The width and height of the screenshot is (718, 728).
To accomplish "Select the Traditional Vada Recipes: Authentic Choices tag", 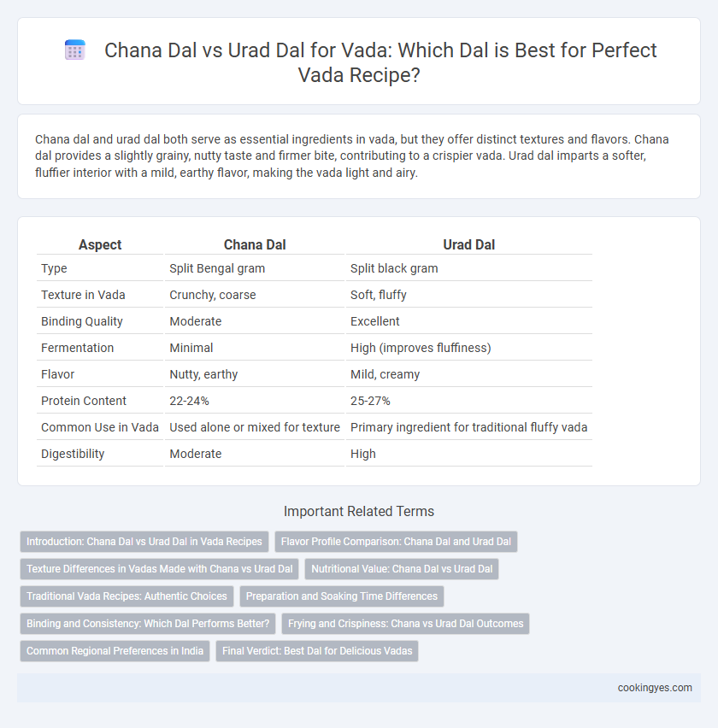I will [127, 596].
